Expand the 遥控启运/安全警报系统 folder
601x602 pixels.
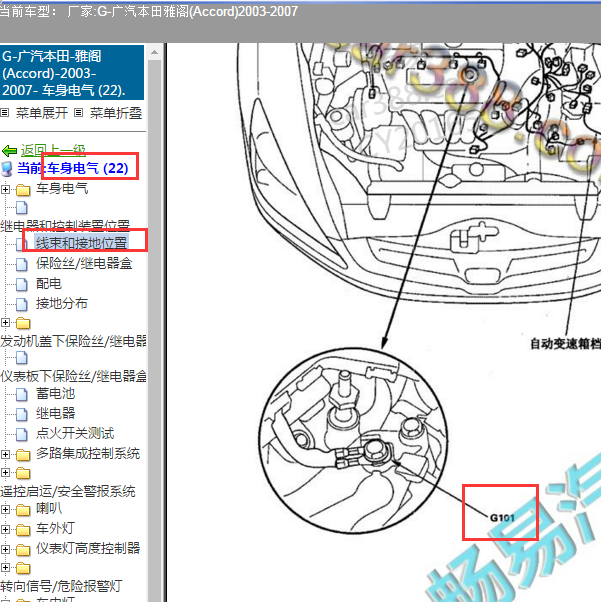click(x=5, y=472)
